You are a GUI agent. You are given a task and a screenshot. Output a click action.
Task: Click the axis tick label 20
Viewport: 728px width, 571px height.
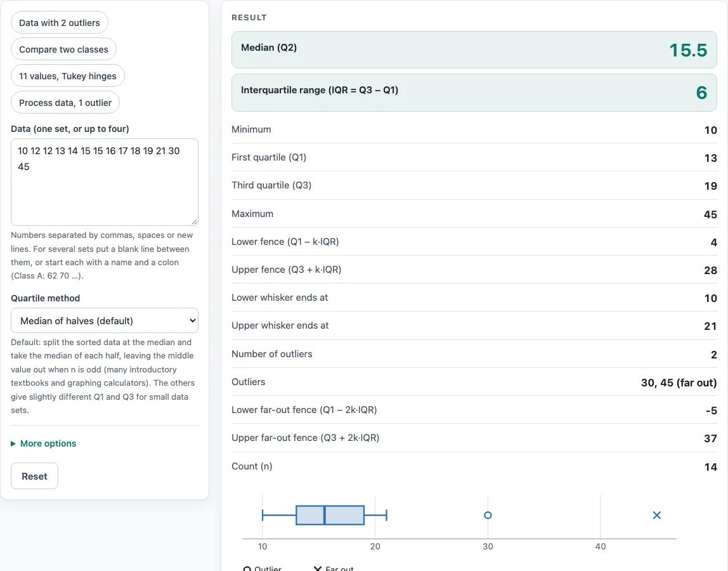click(x=375, y=546)
